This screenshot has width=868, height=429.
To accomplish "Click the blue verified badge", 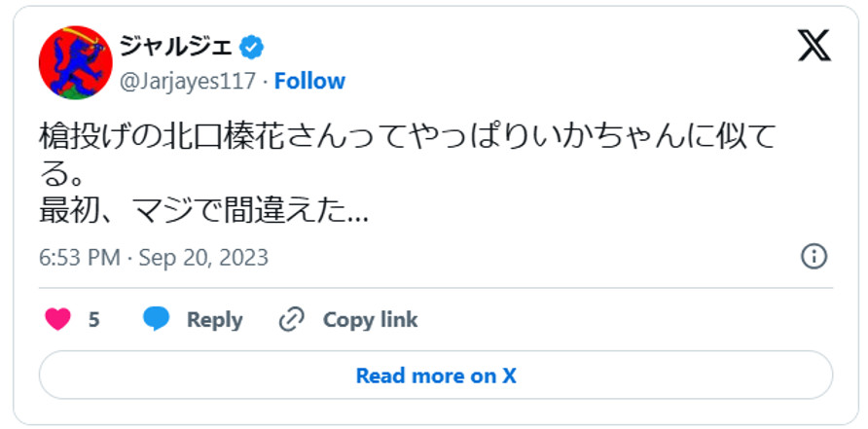I will point(252,46).
